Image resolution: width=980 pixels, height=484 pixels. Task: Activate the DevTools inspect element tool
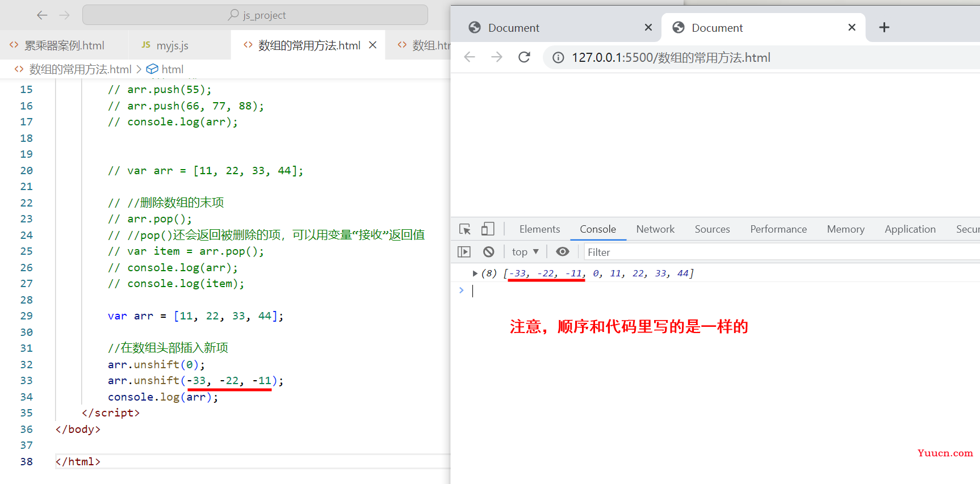(x=465, y=229)
